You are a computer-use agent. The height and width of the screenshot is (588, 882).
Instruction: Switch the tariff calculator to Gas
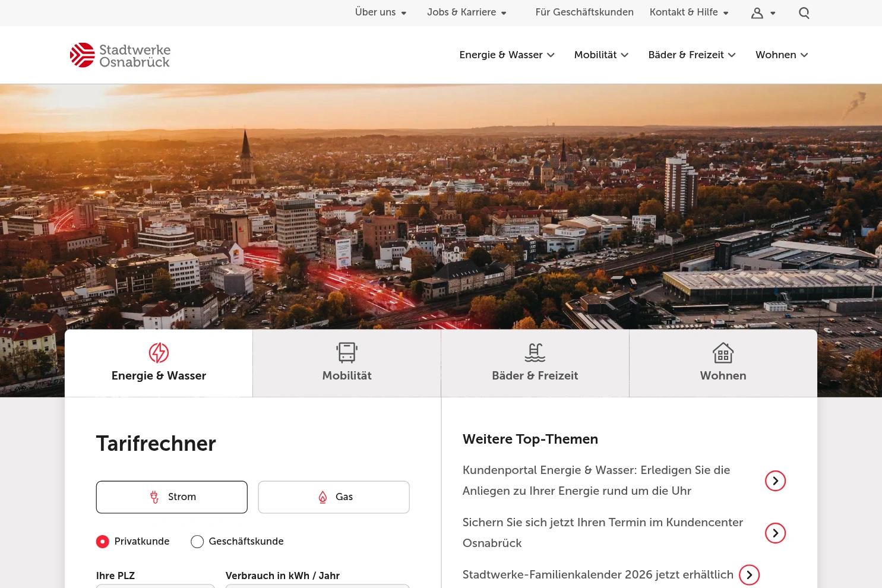333,497
